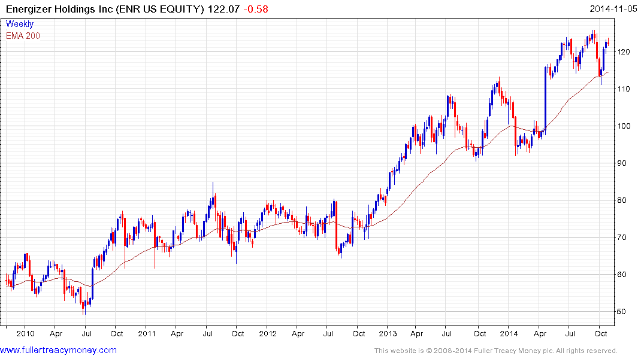Click the 2012 time axis label
The image size is (644, 359).
[x=268, y=333]
